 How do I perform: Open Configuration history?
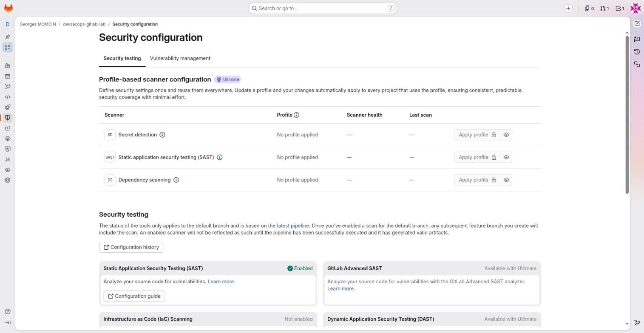point(131,247)
